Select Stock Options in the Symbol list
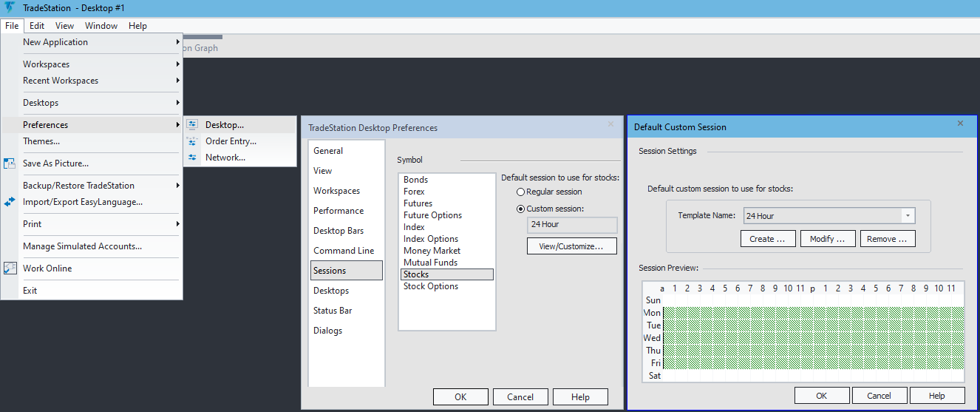The width and height of the screenshot is (980, 412). pyautogui.click(x=446, y=286)
